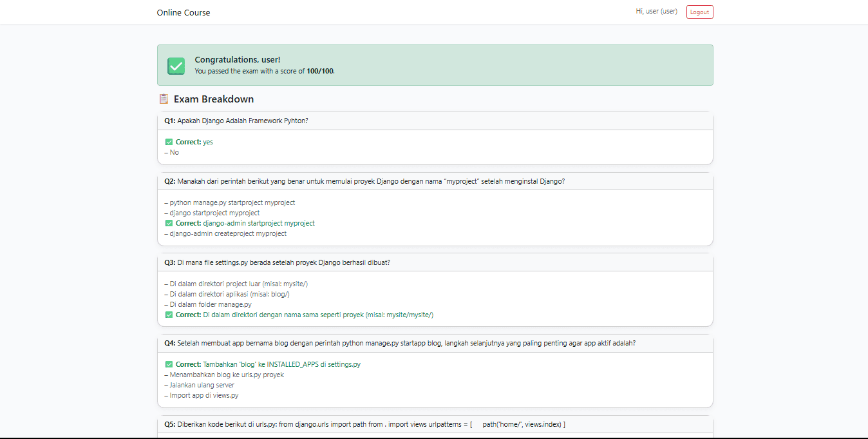Click the bold 100/100 score text

pyautogui.click(x=320, y=71)
